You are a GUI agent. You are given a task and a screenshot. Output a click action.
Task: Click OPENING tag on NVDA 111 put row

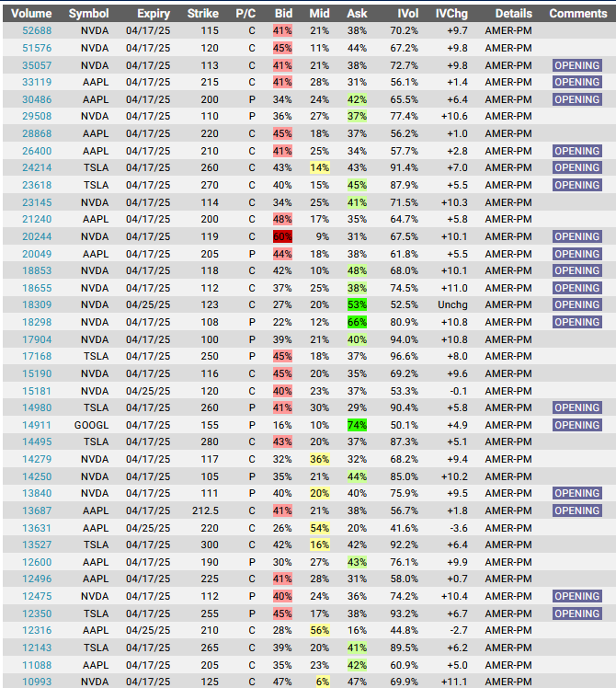point(577,493)
